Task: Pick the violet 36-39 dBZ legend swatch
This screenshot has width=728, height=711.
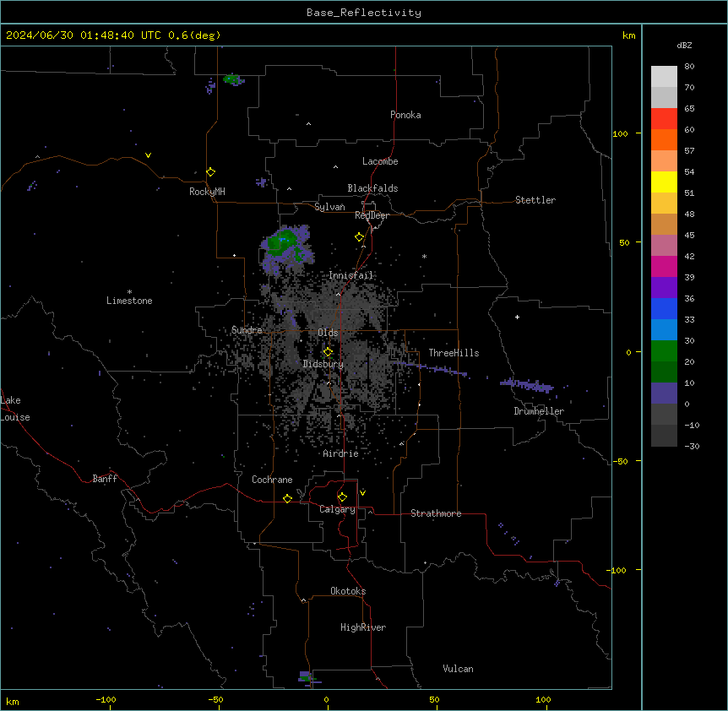Action: (664, 288)
